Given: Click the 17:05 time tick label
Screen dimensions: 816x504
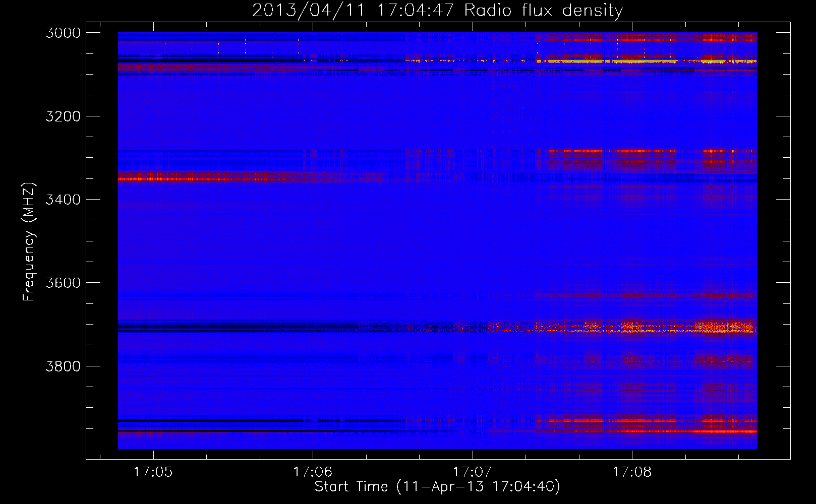Looking at the screenshot, I should pyautogui.click(x=153, y=472).
